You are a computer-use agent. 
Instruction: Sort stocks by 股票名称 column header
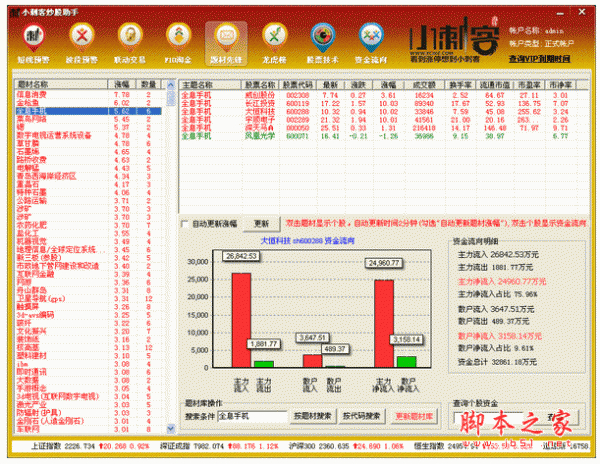click(260, 85)
